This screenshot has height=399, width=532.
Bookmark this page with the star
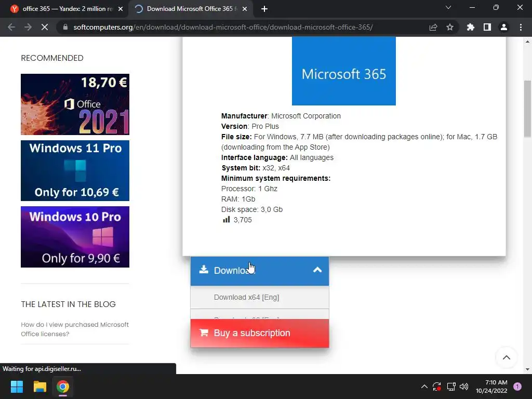[450, 27]
